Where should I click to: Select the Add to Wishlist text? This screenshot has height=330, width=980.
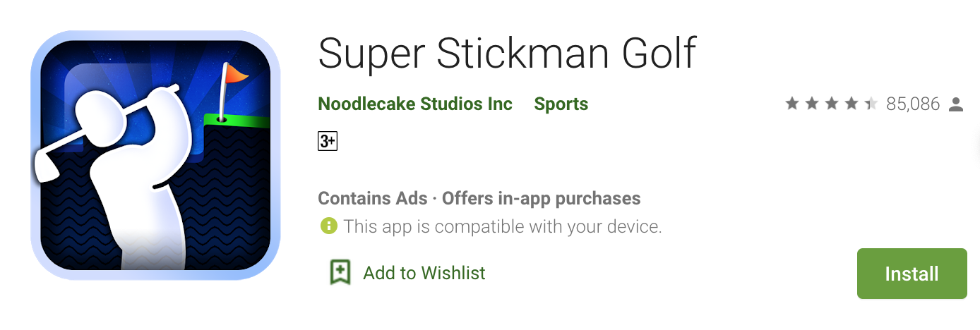[424, 273]
